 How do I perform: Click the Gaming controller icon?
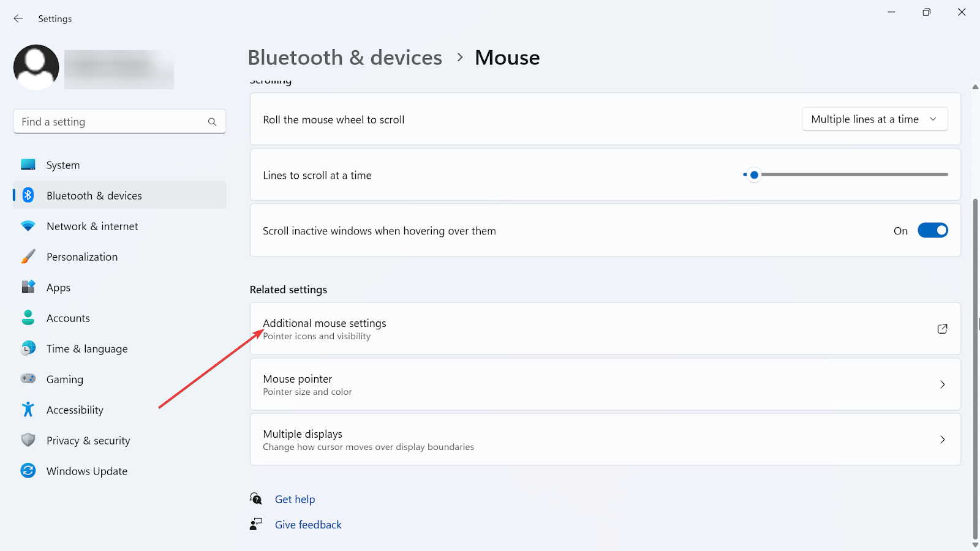click(28, 379)
